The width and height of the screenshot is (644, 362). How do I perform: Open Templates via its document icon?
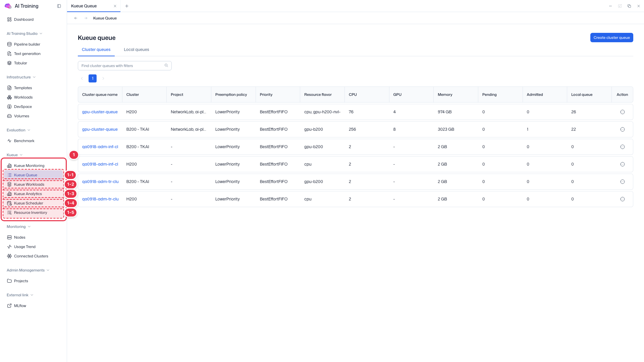pos(9,88)
